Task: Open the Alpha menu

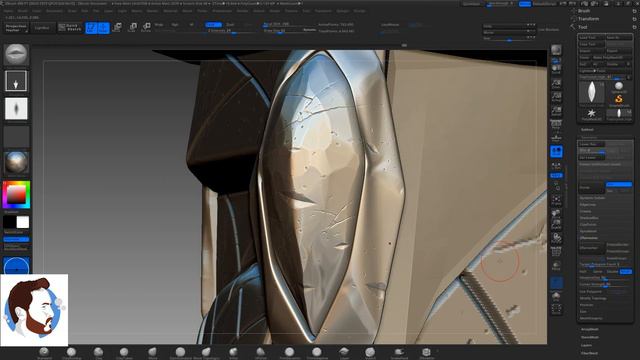Action: (x=9, y=11)
